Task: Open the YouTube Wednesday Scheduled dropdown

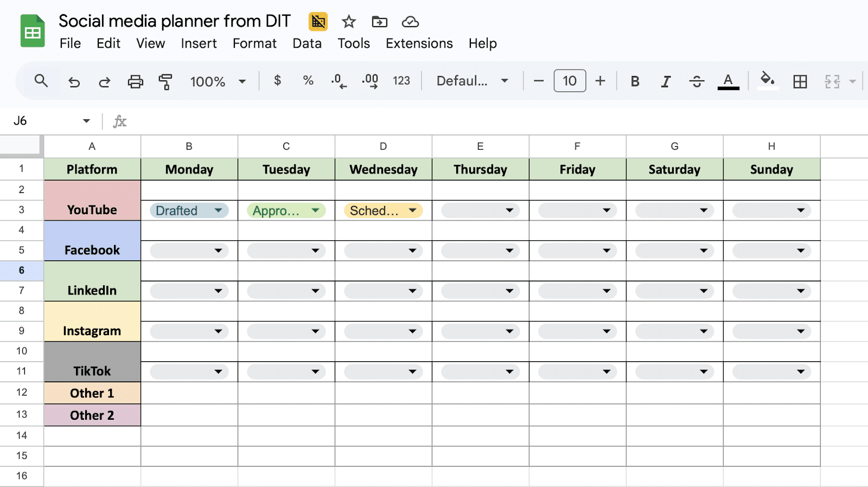Action: [384, 210]
